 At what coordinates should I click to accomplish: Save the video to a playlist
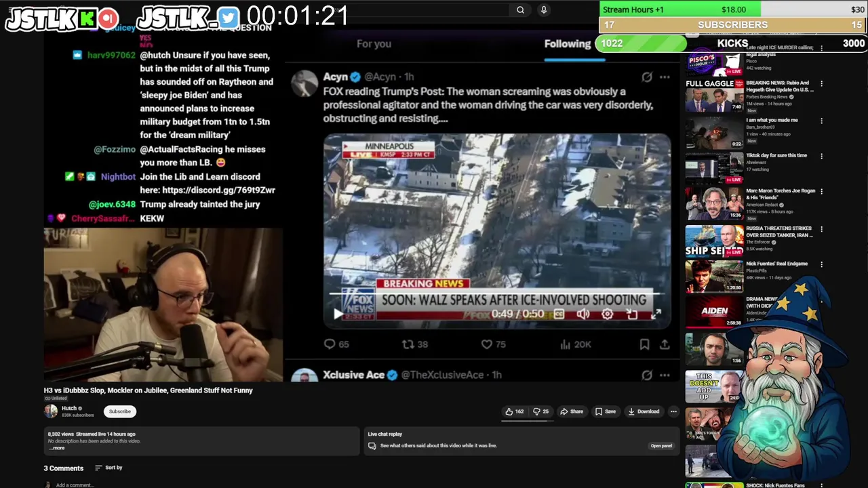point(606,411)
